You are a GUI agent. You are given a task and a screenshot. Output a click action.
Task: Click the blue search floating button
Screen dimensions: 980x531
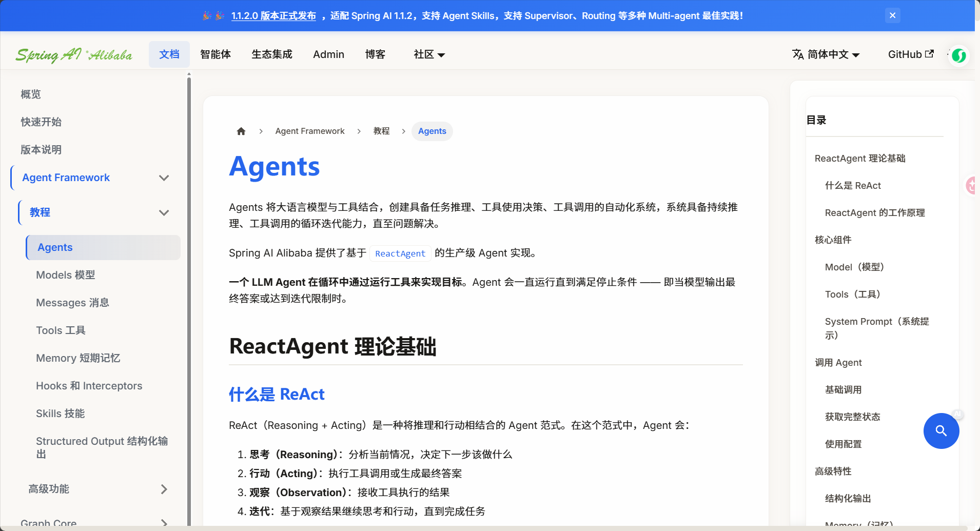(x=941, y=431)
